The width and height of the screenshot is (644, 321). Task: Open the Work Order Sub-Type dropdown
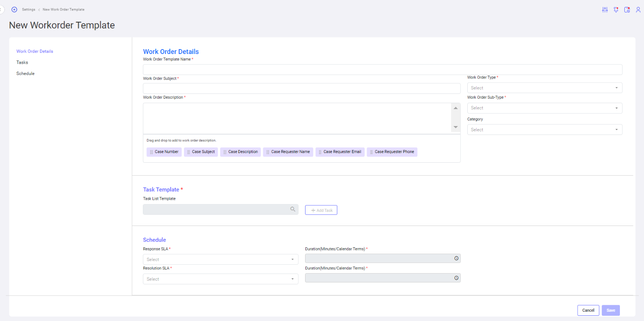point(545,108)
